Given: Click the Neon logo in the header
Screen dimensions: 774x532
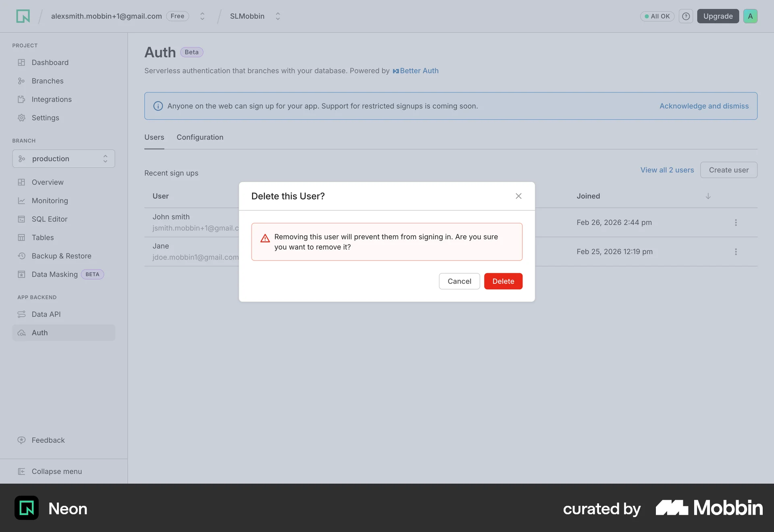Looking at the screenshot, I should coord(23,16).
